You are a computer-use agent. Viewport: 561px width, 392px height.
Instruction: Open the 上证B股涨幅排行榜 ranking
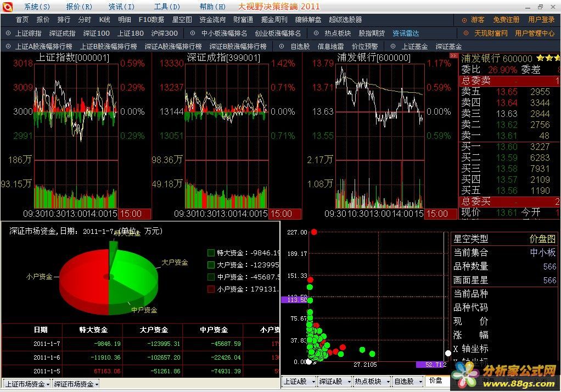click(x=108, y=47)
